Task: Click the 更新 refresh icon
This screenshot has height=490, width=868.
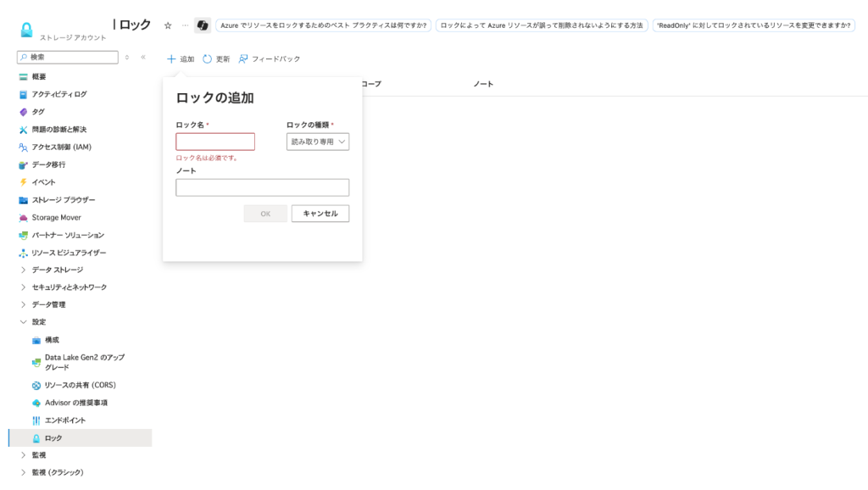Action: [208, 59]
